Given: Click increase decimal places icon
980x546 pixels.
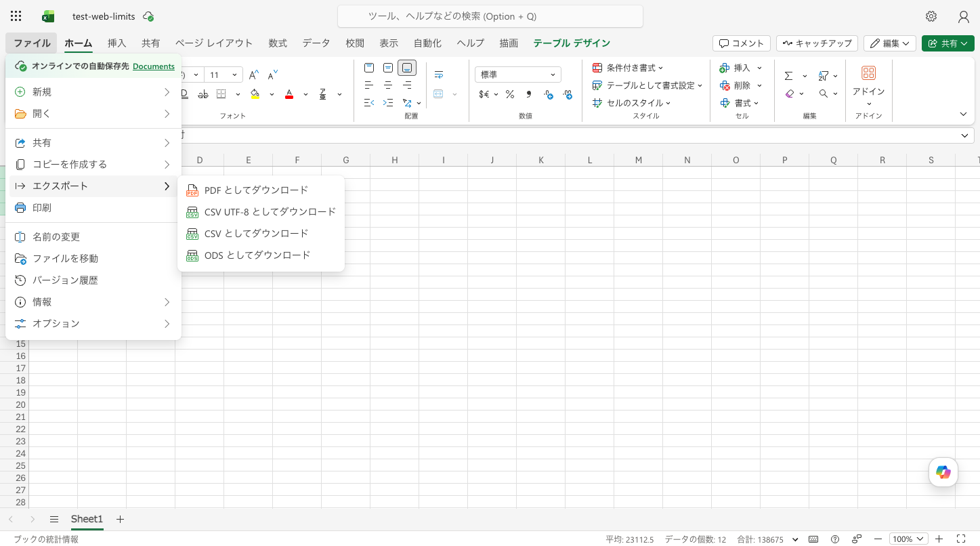Looking at the screenshot, I should click(x=568, y=94).
